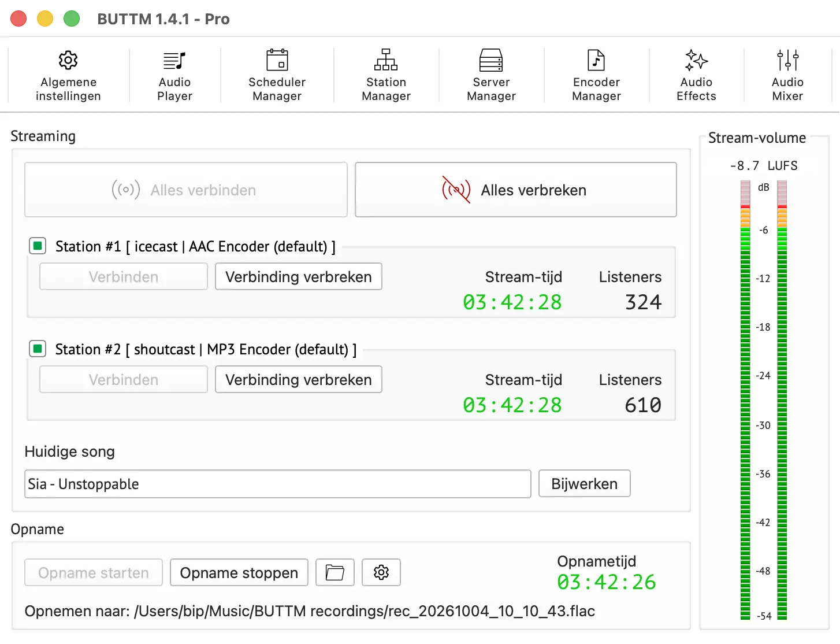Open Encoder Manager file icon
The height and width of the screenshot is (644, 840).
596,60
